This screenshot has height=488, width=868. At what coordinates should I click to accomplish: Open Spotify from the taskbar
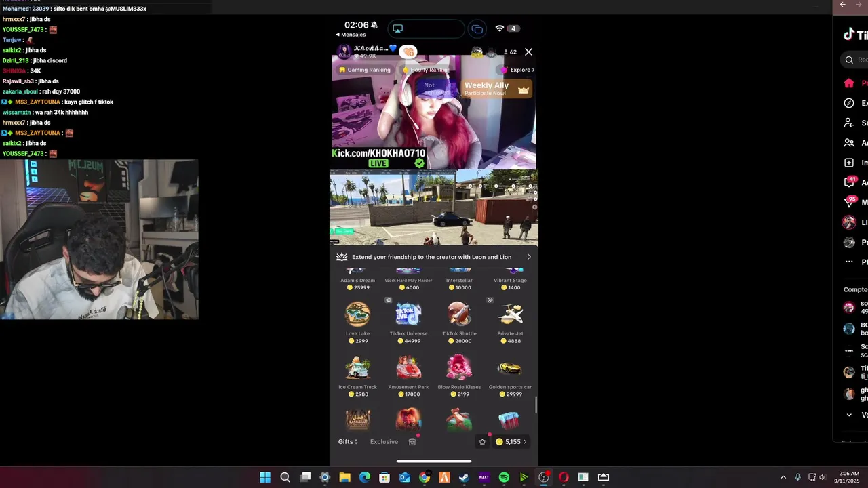click(x=504, y=477)
